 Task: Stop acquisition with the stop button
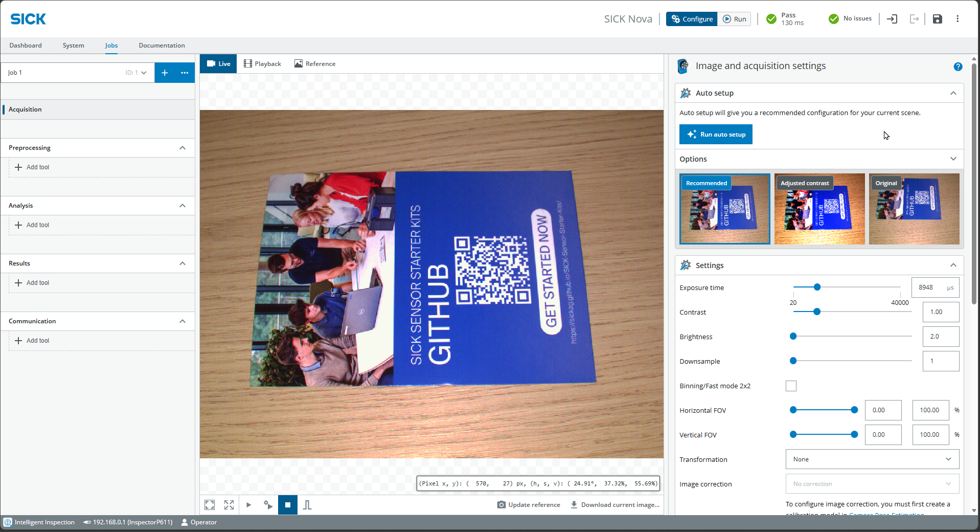pyautogui.click(x=288, y=505)
